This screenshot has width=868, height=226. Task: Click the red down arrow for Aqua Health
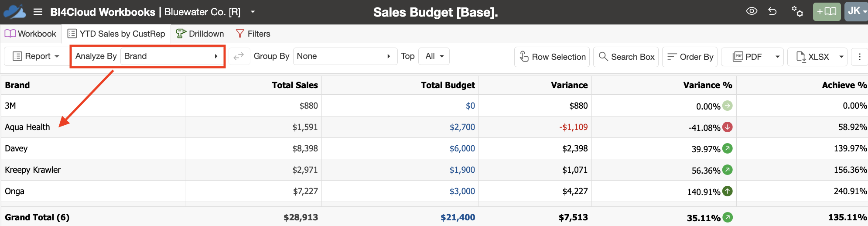tap(727, 127)
